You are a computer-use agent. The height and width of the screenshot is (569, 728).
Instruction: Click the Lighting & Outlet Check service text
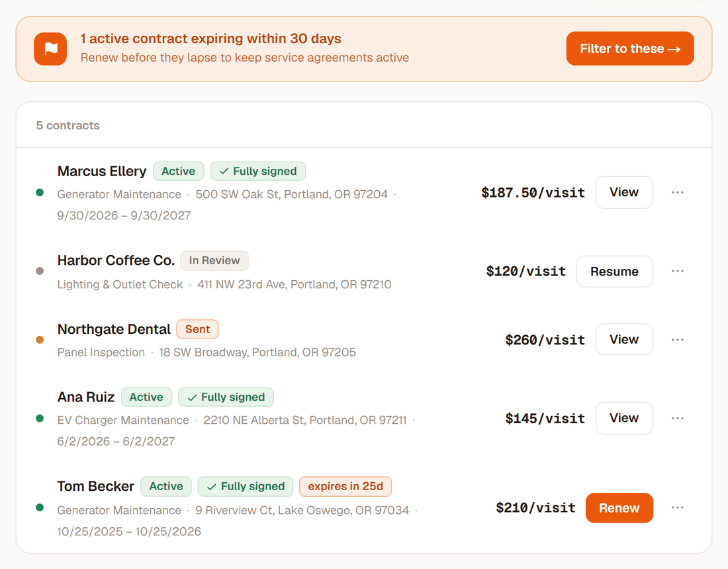click(x=120, y=285)
